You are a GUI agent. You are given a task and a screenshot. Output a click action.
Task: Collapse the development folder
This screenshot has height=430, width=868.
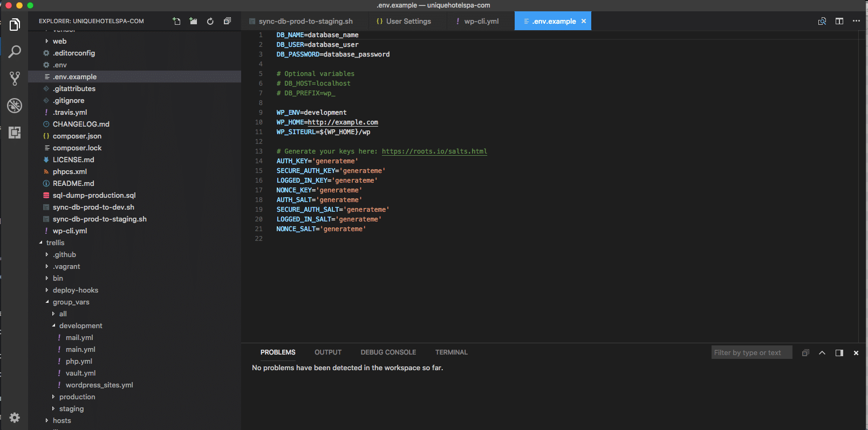(135, 325)
